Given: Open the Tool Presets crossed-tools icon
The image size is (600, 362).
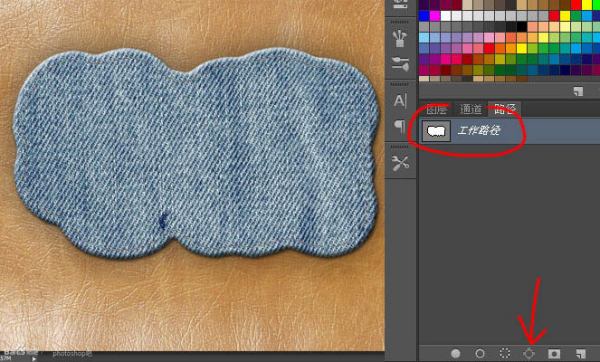Looking at the screenshot, I should (400, 164).
